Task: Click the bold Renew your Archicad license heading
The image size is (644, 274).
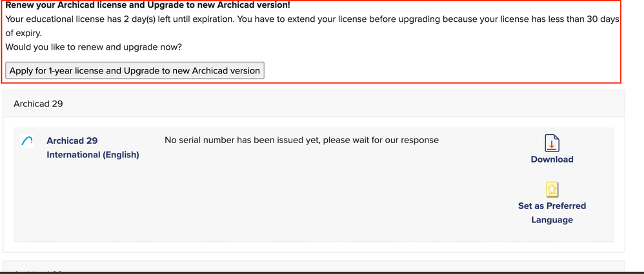Action: coord(148,6)
